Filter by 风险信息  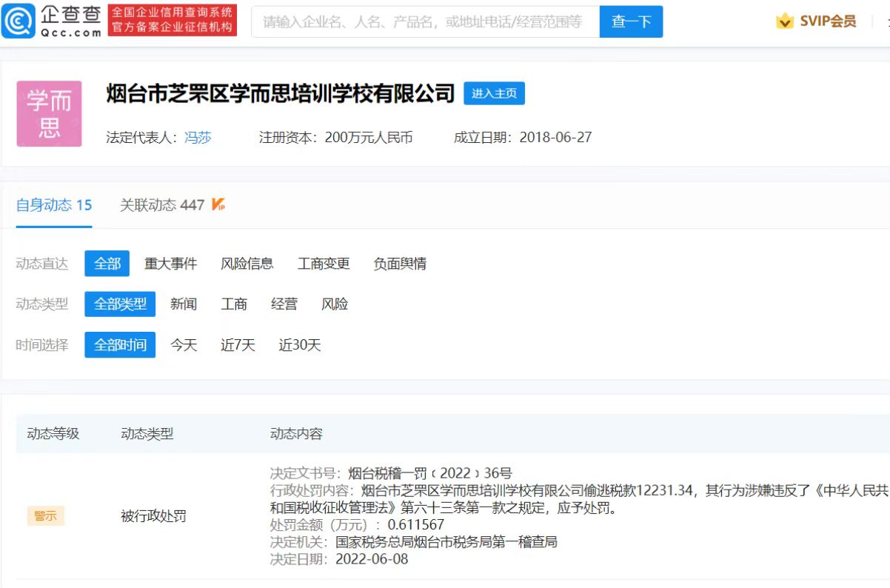tap(247, 264)
